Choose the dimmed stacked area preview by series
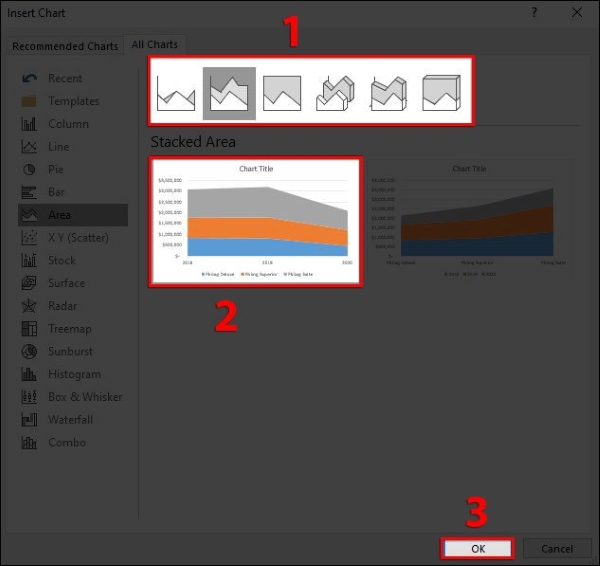This screenshot has width=600, height=566. tap(470, 220)
